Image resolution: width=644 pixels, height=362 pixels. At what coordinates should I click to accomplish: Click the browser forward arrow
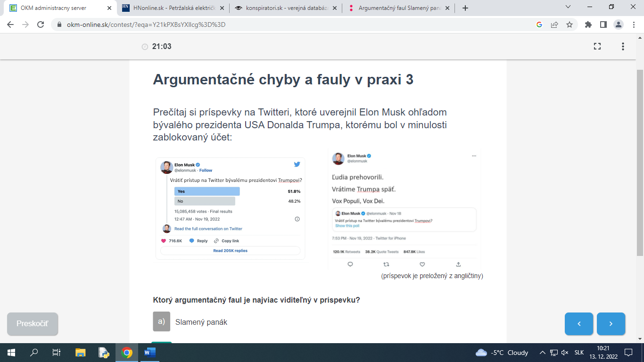click(25, 25)
